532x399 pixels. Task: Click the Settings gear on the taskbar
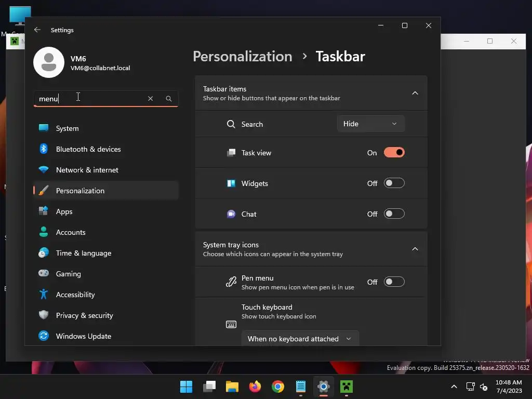coord(323,387)
